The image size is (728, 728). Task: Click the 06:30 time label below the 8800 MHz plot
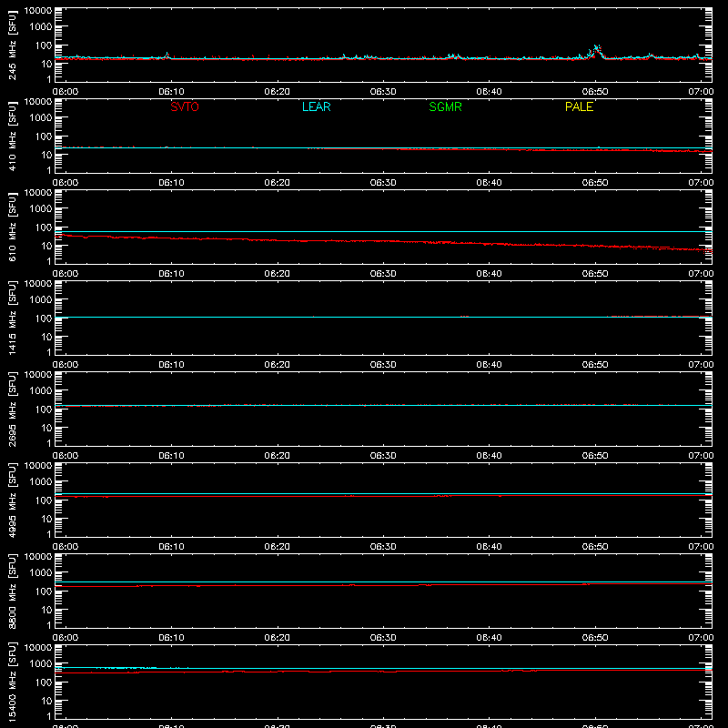383,638
